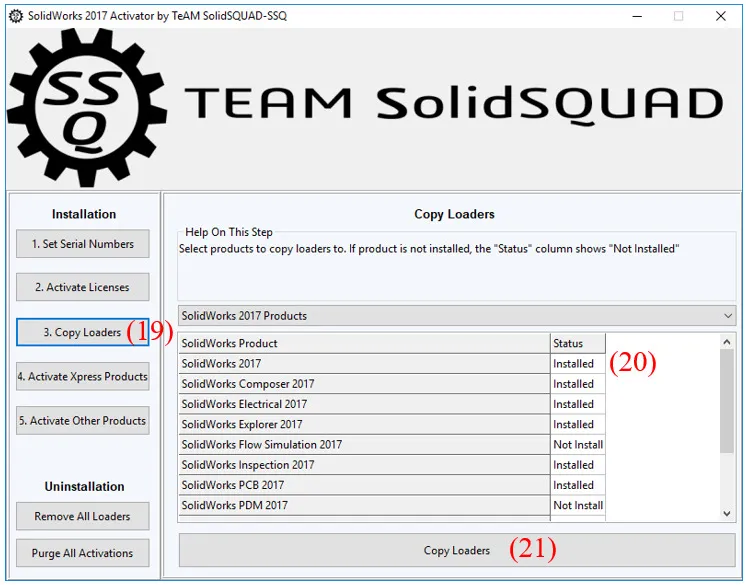746x585 pixels.
Task: Select the SolidWorks PDM 2017 row
Action: [x=392, y=505]
